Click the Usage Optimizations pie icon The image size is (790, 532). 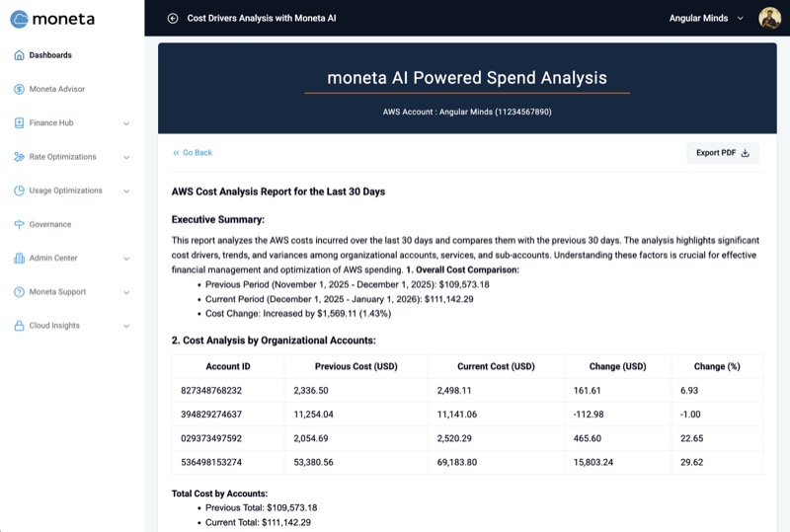click(x=19, y=190)
